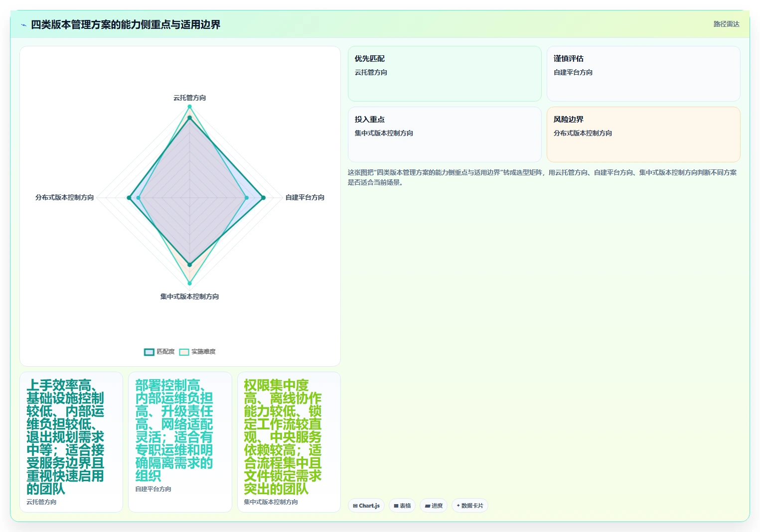
Task: Click the 云托管方向 radar axis label
Action: (x=189, y=98)
